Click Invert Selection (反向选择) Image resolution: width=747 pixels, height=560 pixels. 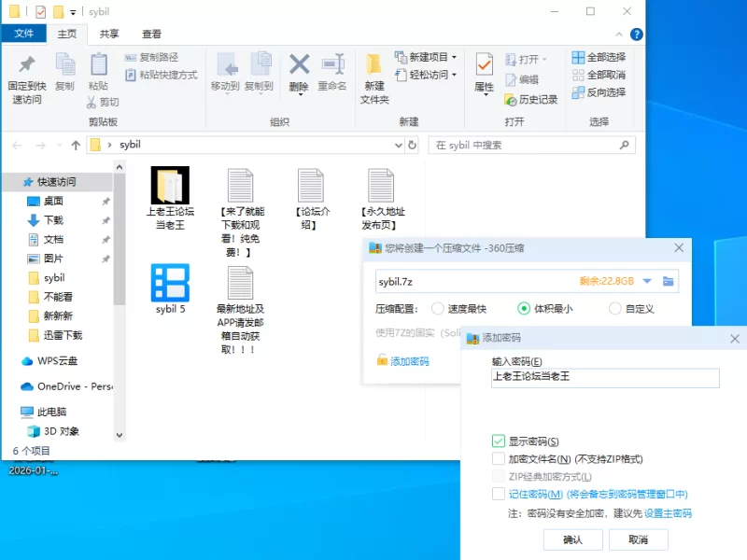click(599, 92)
